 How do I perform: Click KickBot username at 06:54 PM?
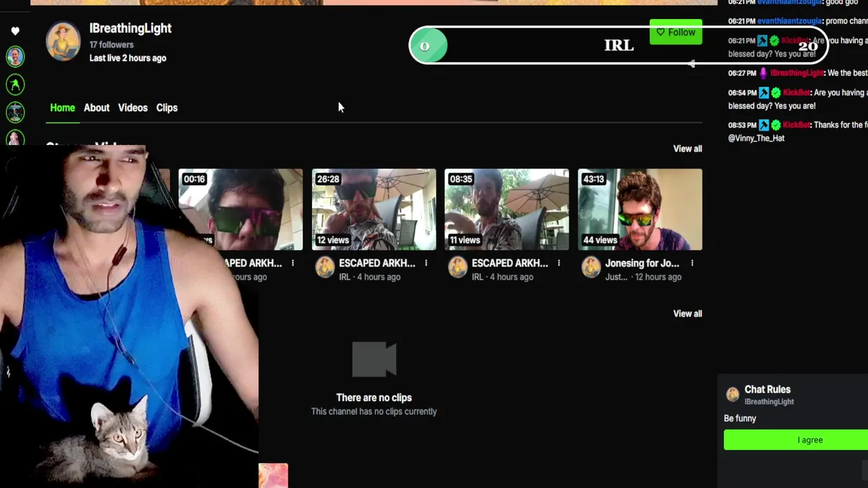click(x=796, y=92)
